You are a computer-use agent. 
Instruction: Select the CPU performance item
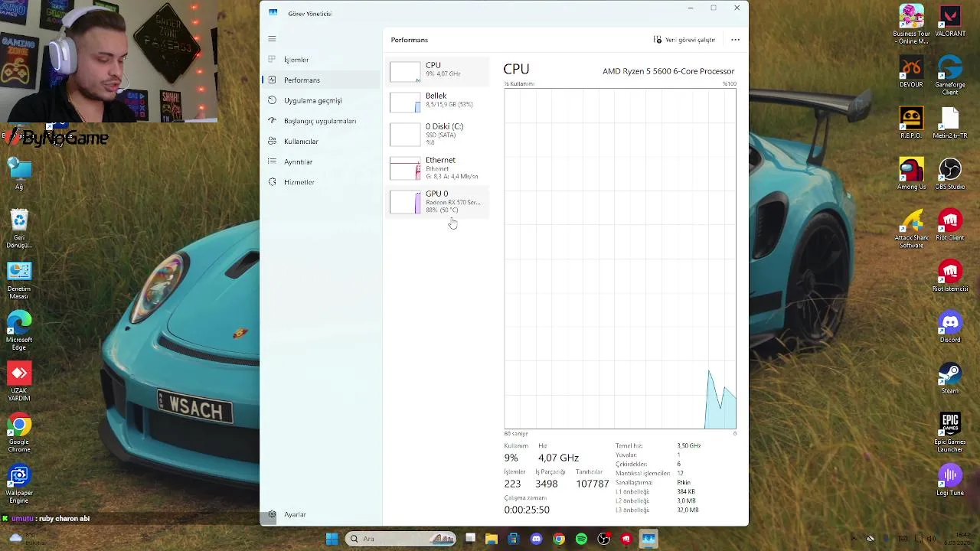click(437, 70)
